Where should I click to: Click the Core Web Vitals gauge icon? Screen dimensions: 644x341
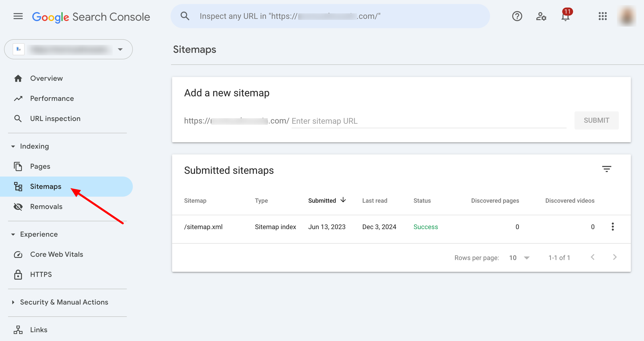point(18,254)
